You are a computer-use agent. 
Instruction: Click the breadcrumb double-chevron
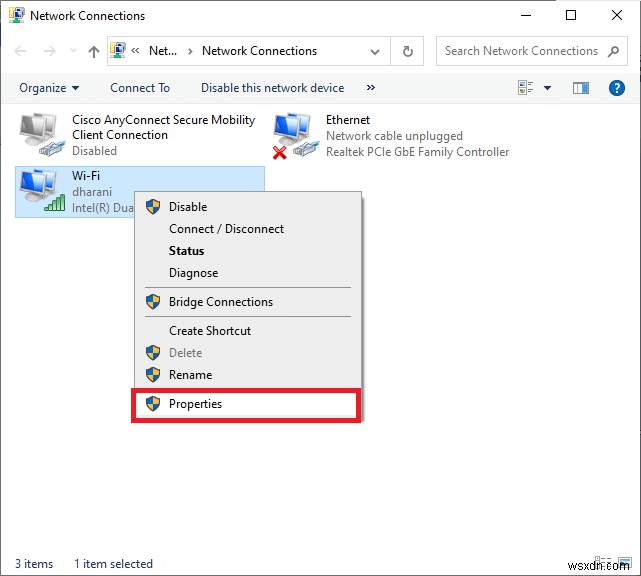tap(135, 51)
